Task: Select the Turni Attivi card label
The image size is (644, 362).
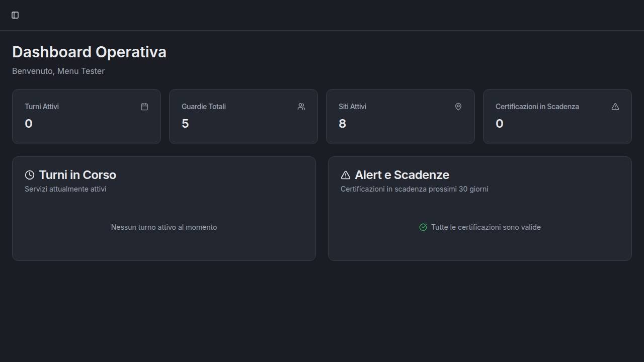Action: (42, 107)
